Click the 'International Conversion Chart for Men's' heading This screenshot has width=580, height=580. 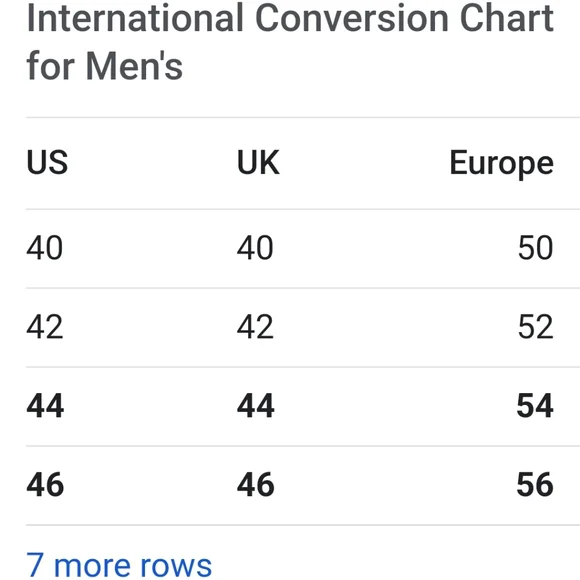[290, 42]
